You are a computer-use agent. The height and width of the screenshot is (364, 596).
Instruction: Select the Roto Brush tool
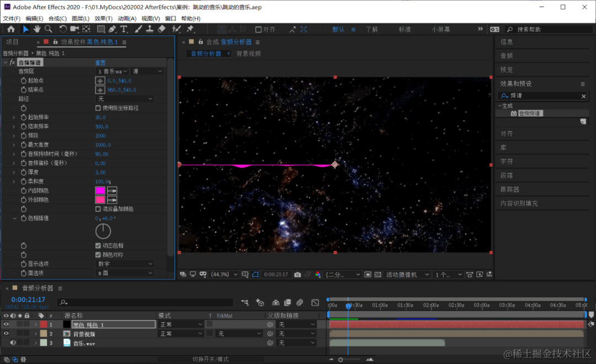click(x=176, y=29)
